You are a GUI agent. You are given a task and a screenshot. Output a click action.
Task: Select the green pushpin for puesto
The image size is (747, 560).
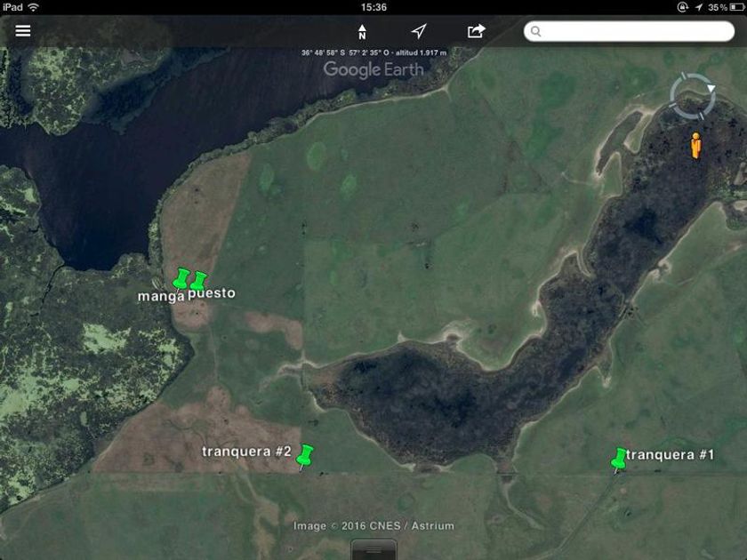pos(199,281)
